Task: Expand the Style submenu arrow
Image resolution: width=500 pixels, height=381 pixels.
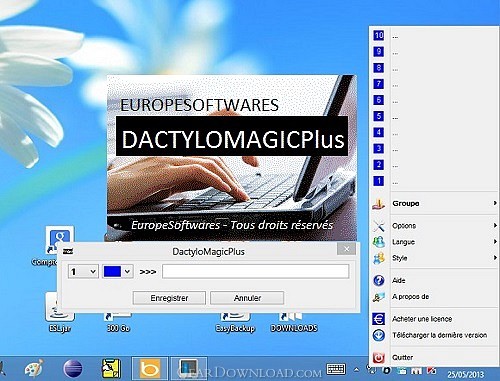Action: tap(495, 258)
